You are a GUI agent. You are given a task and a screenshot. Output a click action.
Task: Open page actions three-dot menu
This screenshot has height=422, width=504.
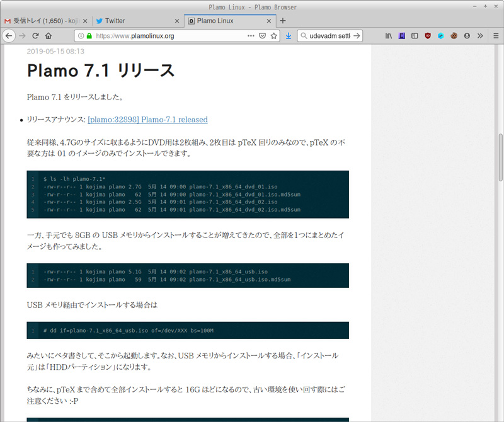[x=251, y=36]
